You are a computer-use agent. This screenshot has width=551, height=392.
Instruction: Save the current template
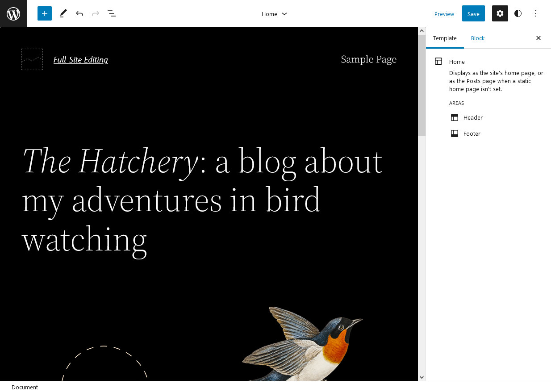pos(473,13)
